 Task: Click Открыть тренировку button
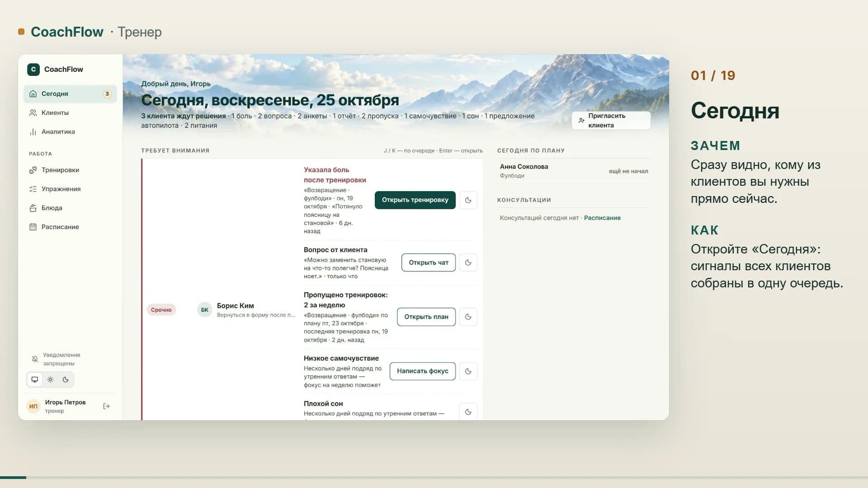coord(415,200)
